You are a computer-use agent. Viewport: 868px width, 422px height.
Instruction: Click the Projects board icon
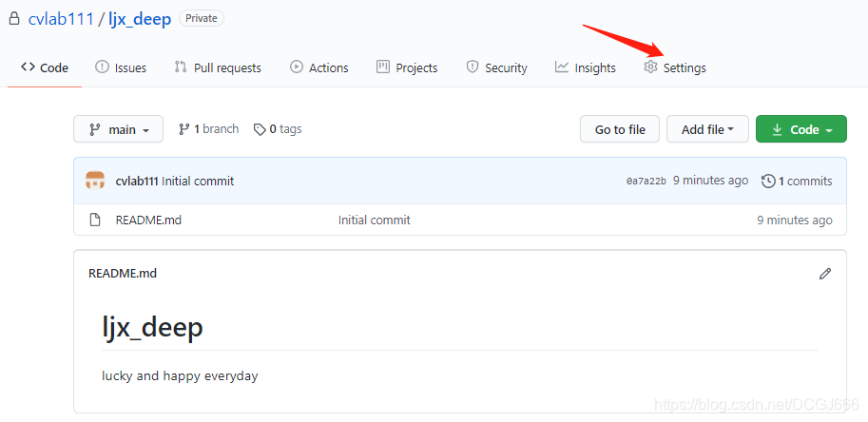point(383,67)
